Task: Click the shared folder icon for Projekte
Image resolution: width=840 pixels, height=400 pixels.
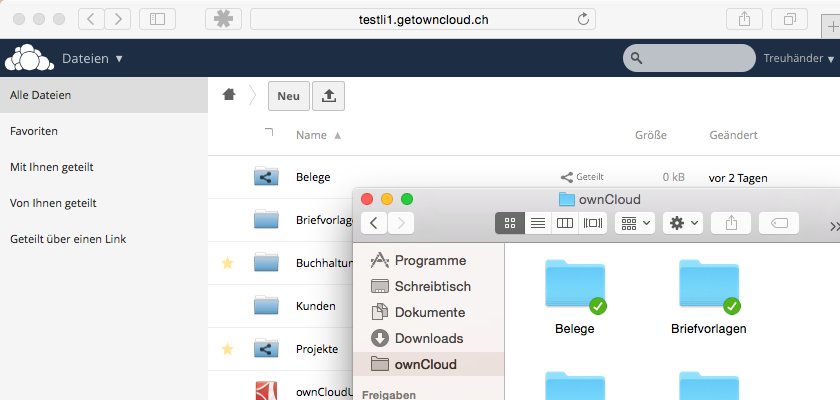Action: pyautogui.click(x=266, y=348)
